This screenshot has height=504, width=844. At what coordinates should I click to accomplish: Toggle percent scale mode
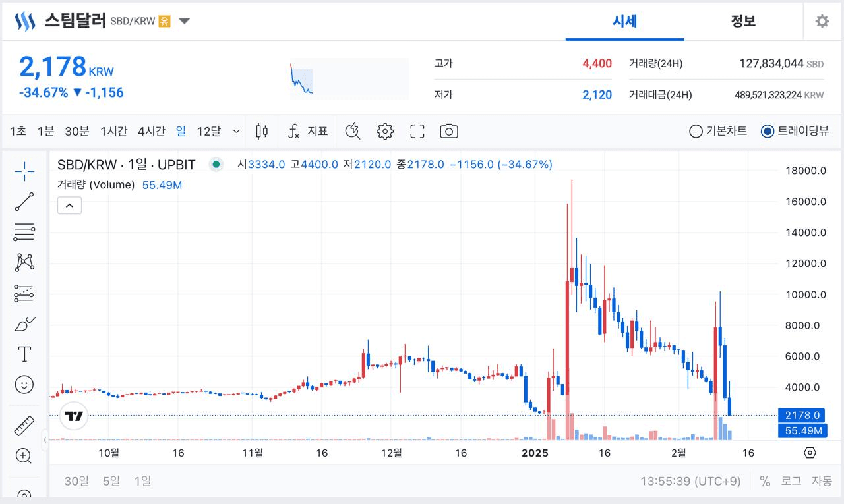click(x=765, y=481)
